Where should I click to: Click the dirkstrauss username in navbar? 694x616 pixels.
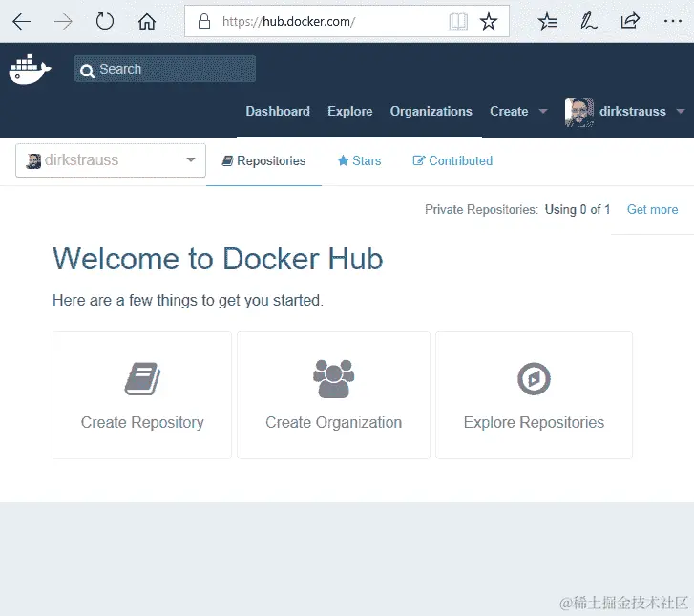pos(633,111)
